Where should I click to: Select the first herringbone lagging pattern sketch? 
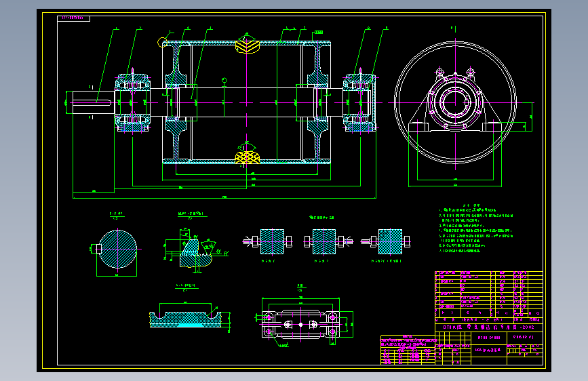click(x=271, y=241)
